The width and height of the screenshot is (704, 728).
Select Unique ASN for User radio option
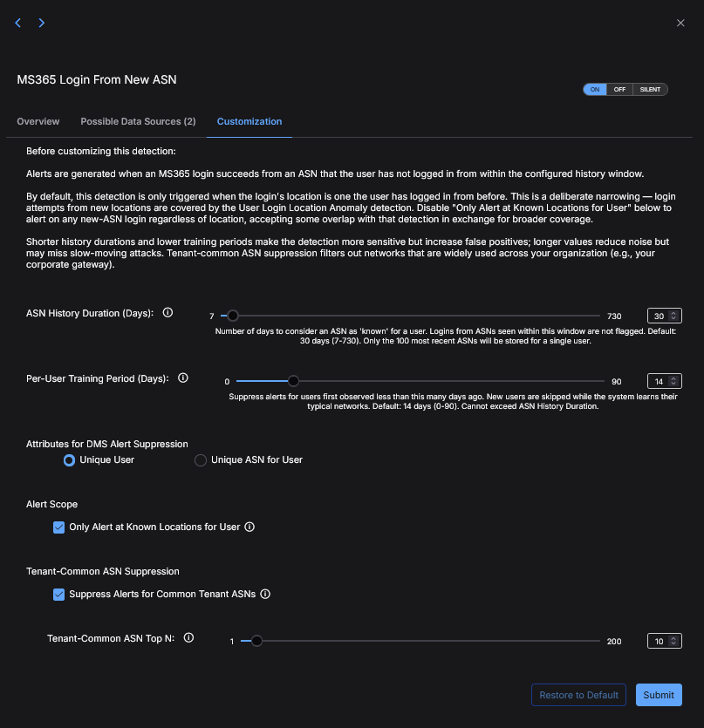(x=201, y=460)
